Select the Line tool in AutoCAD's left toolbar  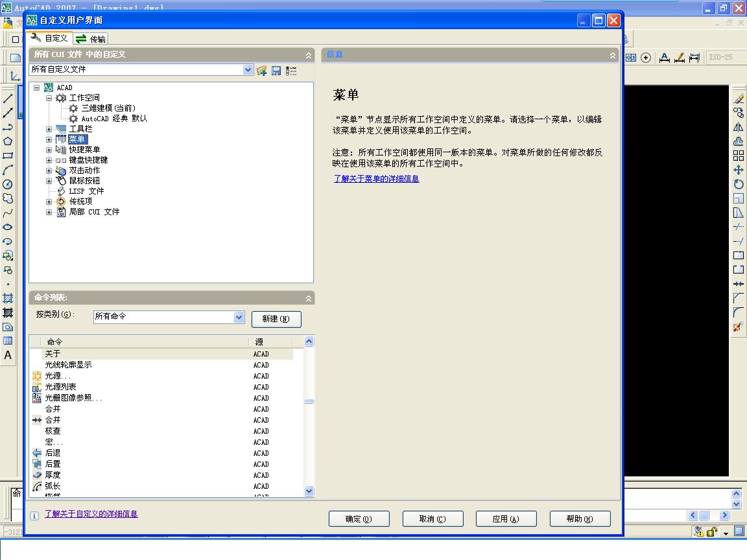click(8, 99)
